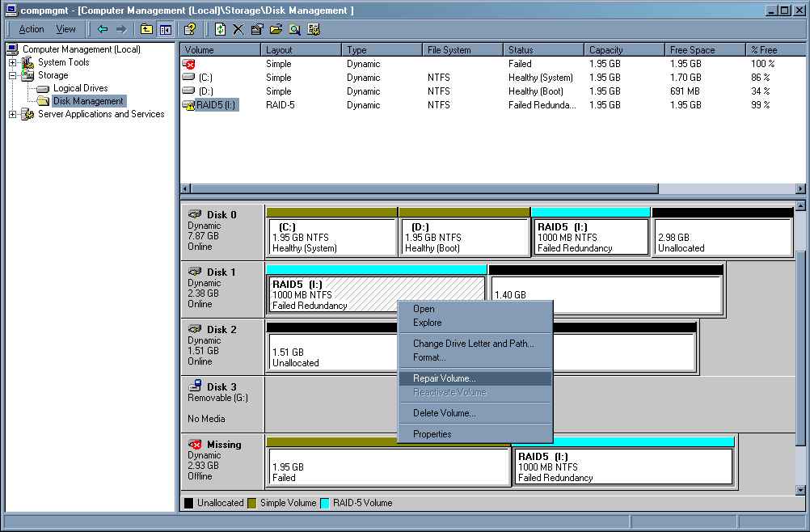Choose Change Drive Letter and Path
810x532 pixels.
coord(475,344)
